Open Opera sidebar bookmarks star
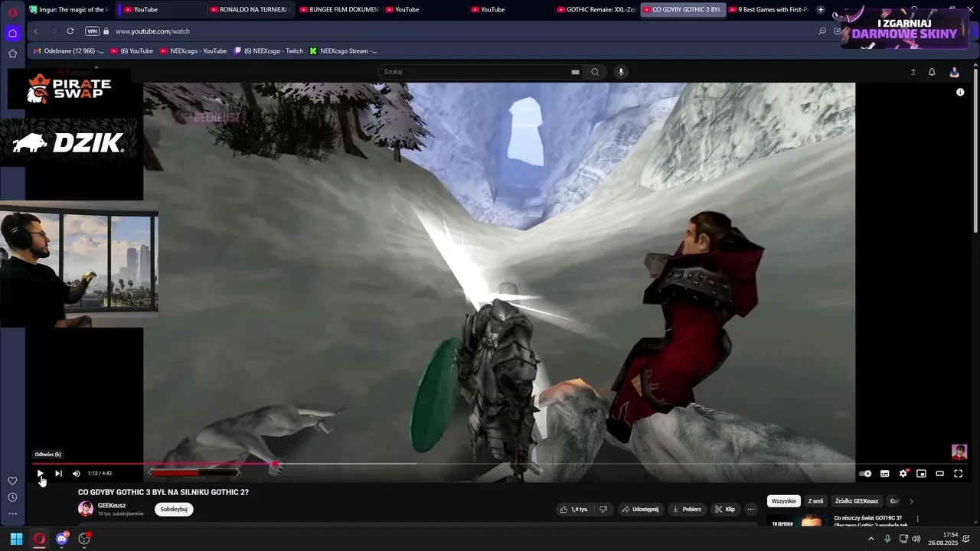The width and height of the screenshot is (980, 551). pyautogui.click(x=12, y=54)
